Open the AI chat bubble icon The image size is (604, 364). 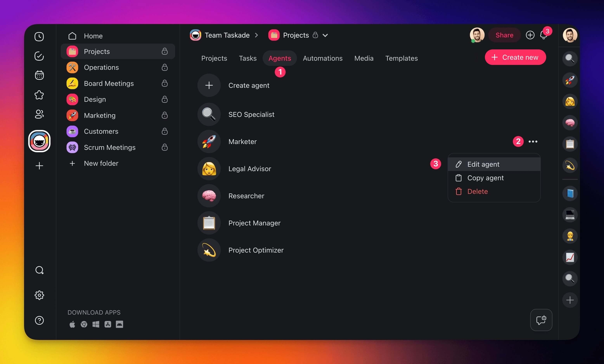pyautogui.click(x=541, y=320)
